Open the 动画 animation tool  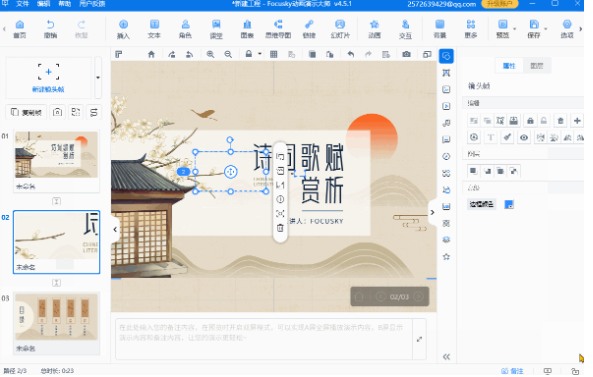coord(374,29)
